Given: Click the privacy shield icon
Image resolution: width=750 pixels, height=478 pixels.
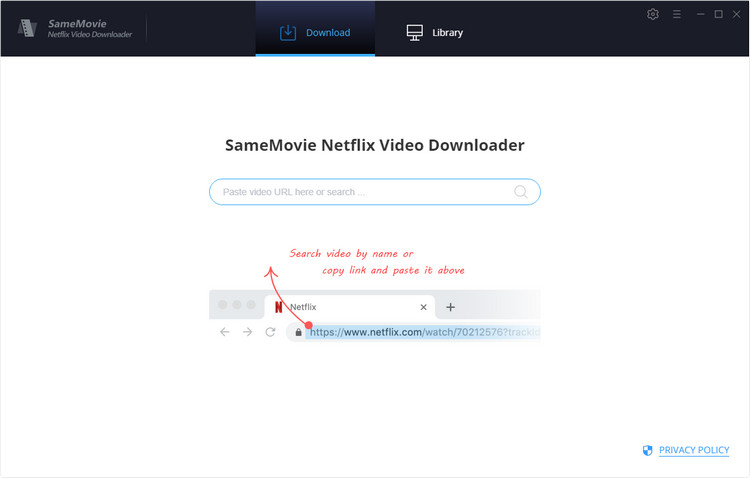Looking at the screenshot, I should tap(647, 450).
